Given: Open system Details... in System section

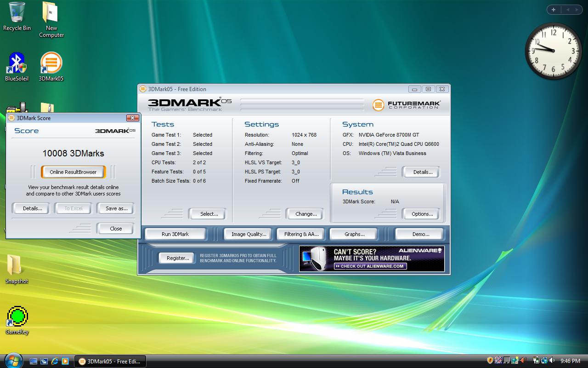Looking at the screenshot, I should click(423, 172).
